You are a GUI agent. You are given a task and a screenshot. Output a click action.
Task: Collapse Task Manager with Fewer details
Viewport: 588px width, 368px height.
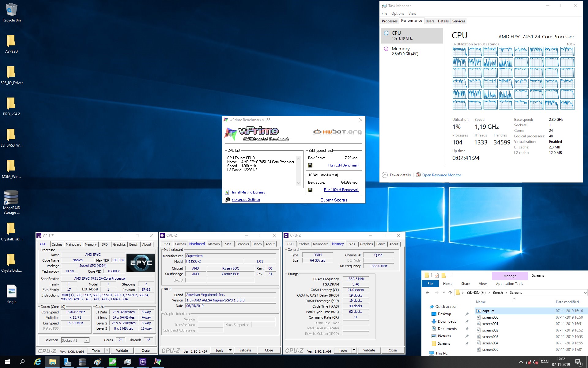[396, 175]
